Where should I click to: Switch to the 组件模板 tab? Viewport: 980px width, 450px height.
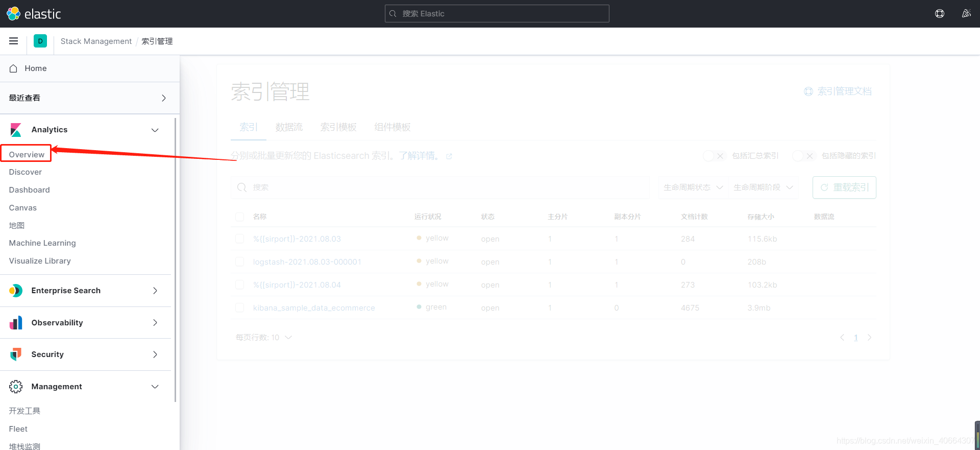tap(393, 127)
